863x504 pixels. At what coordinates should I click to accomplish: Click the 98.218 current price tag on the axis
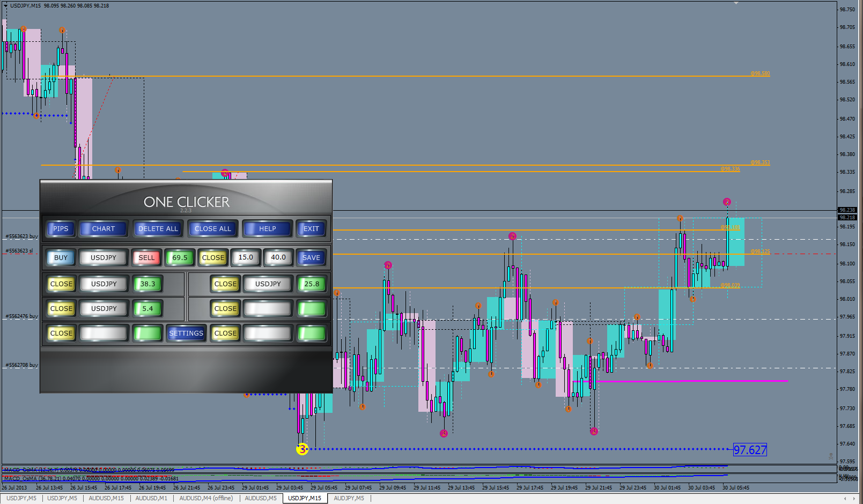coord(847,218)
